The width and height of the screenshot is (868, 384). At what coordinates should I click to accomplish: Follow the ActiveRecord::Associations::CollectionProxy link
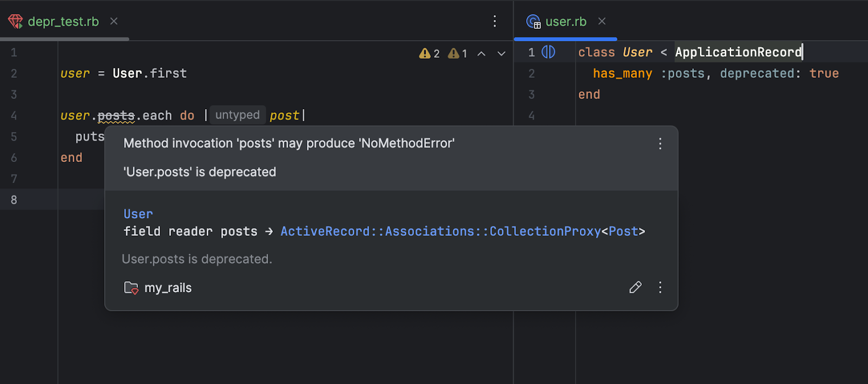[x=440, y=231]
